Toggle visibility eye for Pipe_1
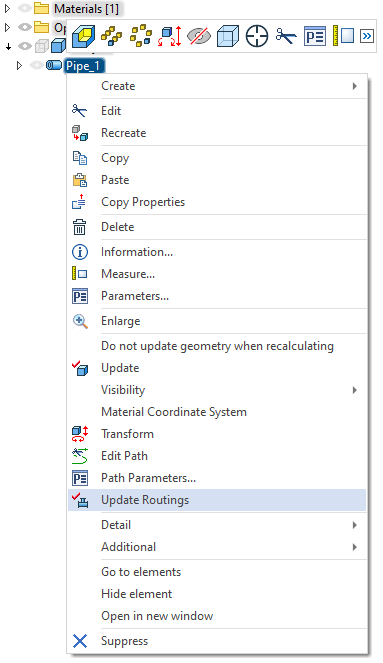 (37, 65)
